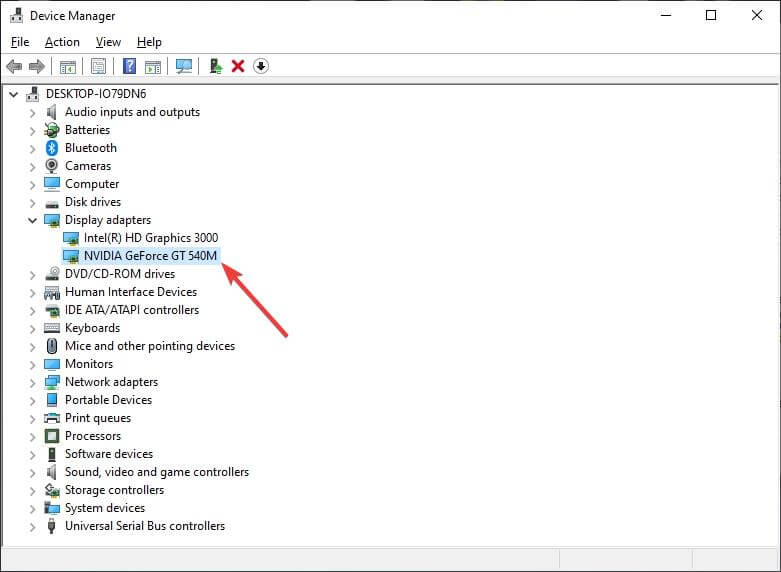Image resolution: width=781 pixels, height=572 pixels.
Task: Select the Display adapters label
Action: pos(108,220)
